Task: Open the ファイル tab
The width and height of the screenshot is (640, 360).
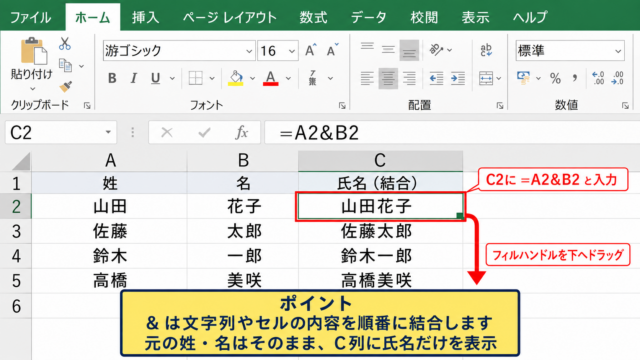Action: pyautogui.click(x=31, y=18)
